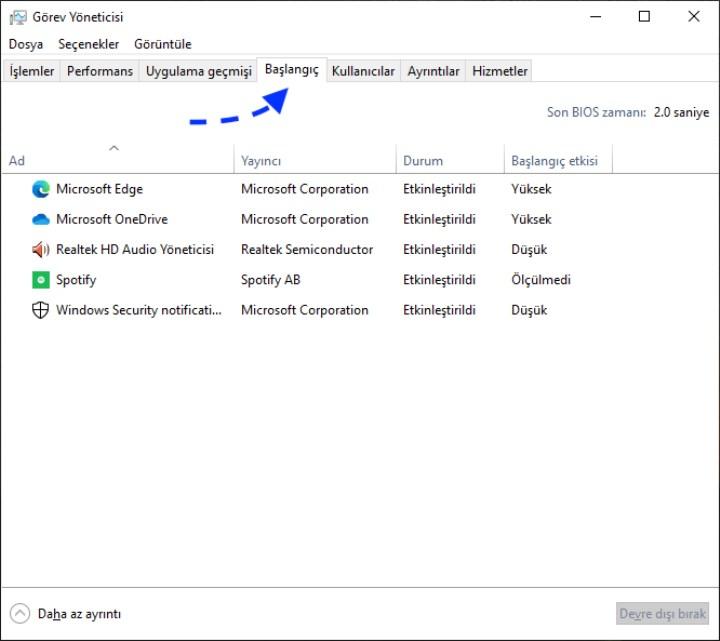Viewport: 720px width, 641px height.
Task: Collapse the view with the Daha az ayrıntı arrow icon
Action: click(x=20, y=613)
